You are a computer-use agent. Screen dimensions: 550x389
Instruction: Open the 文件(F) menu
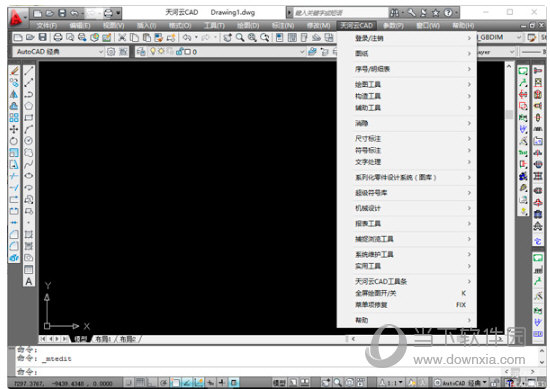46,25
